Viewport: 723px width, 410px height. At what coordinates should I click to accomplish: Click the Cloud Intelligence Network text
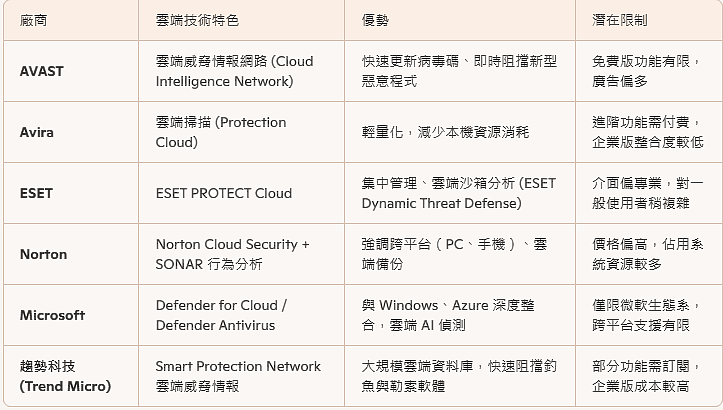[x=235, y=71]
